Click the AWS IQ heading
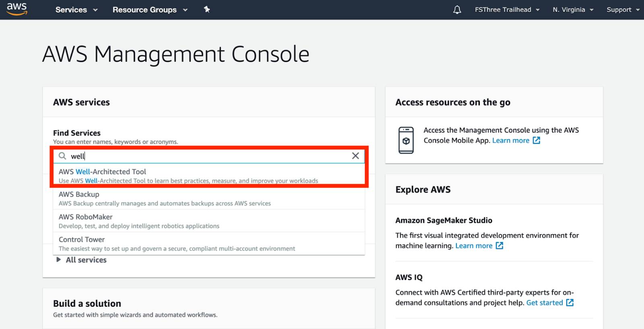Image resolution: width=644 pixels, height=329 pixels. coord(409,277)
